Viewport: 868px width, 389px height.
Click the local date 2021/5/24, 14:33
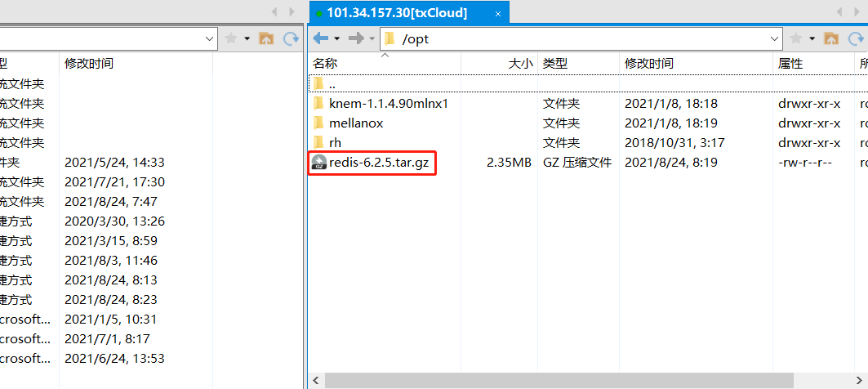pyautogui.click(x=114, y=163)
